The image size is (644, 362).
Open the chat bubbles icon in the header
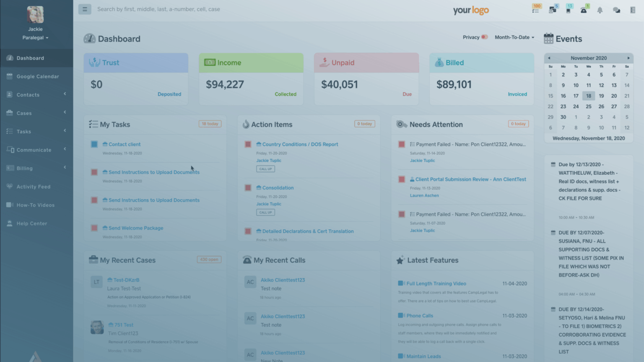point(615,9)
